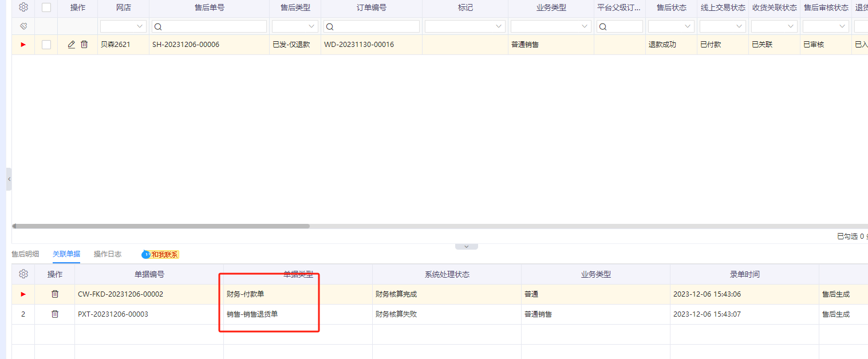The image size is (868, 359).
Task: Delete document PXT-20231206-00003 with trash icon
Action: click(55, 314)
